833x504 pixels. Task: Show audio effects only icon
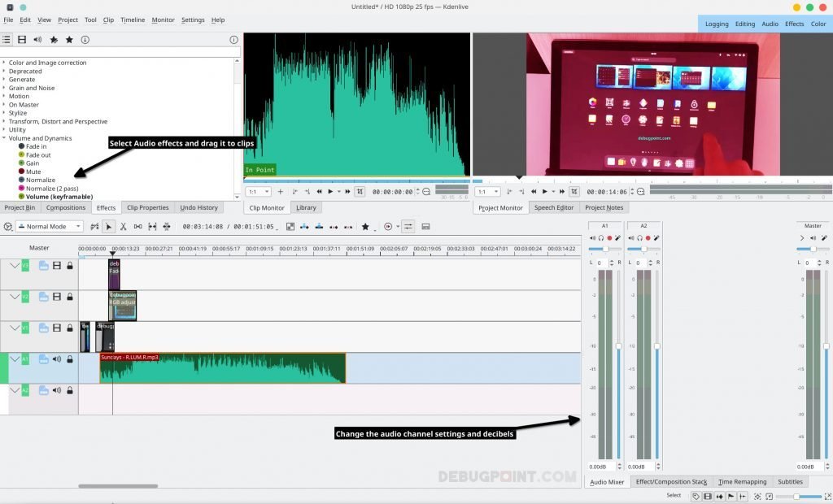(37, 39)
